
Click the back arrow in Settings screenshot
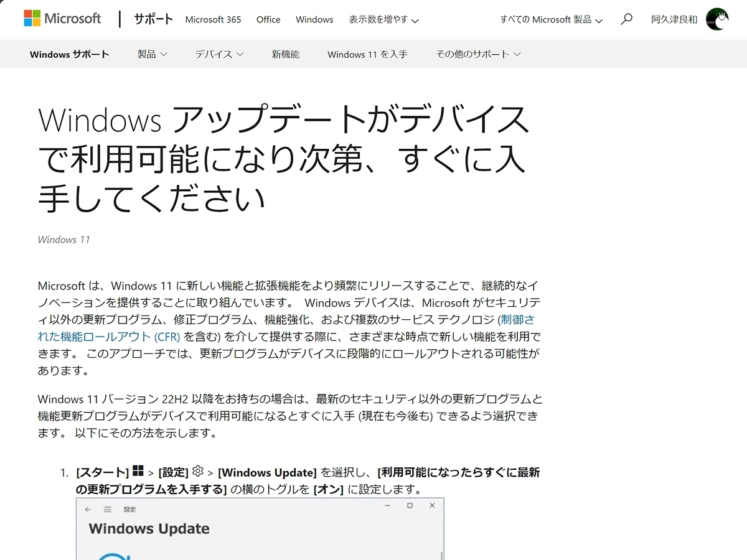coord(88,509)
